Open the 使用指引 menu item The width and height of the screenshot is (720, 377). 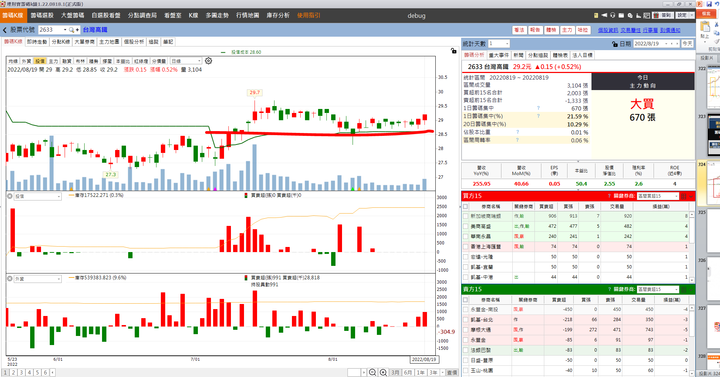(x=309, y=15)
